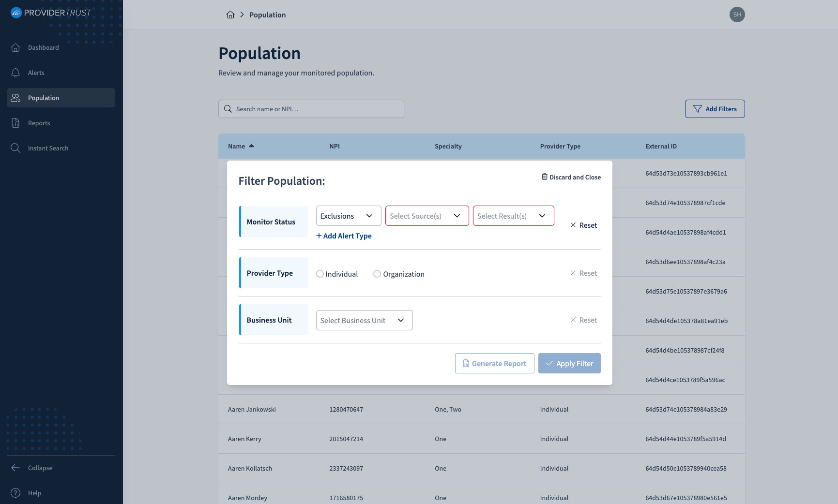Expand the Select Result(s) dropdown
This screenshot has height=504, width=838.
pyautogui.click(x=513, y=216)
